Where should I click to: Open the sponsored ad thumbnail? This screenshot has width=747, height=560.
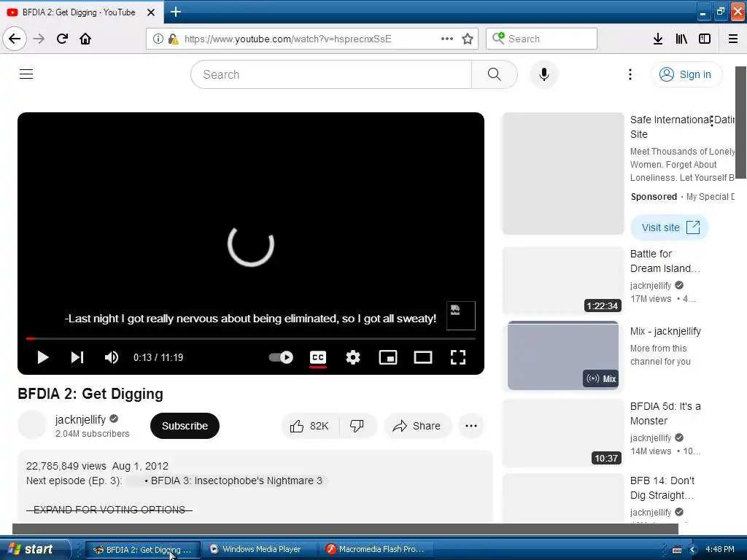point(563,174)
